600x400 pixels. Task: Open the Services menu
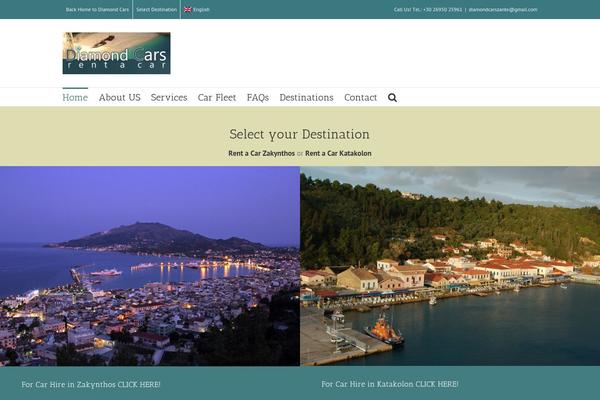click(x=169, y=98)
